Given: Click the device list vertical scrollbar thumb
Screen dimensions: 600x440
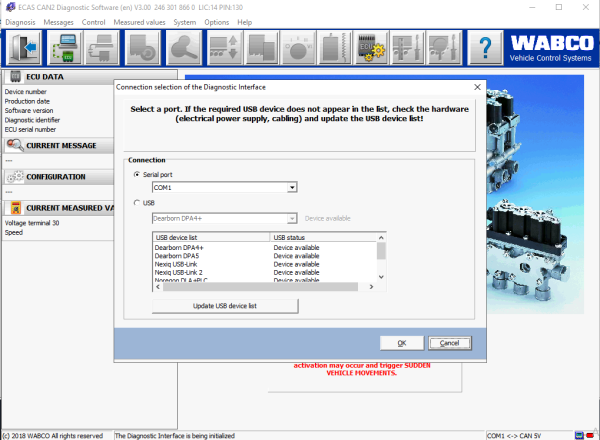Looking at the screenshot, I should pyautogui.click(x=381, y=251).
